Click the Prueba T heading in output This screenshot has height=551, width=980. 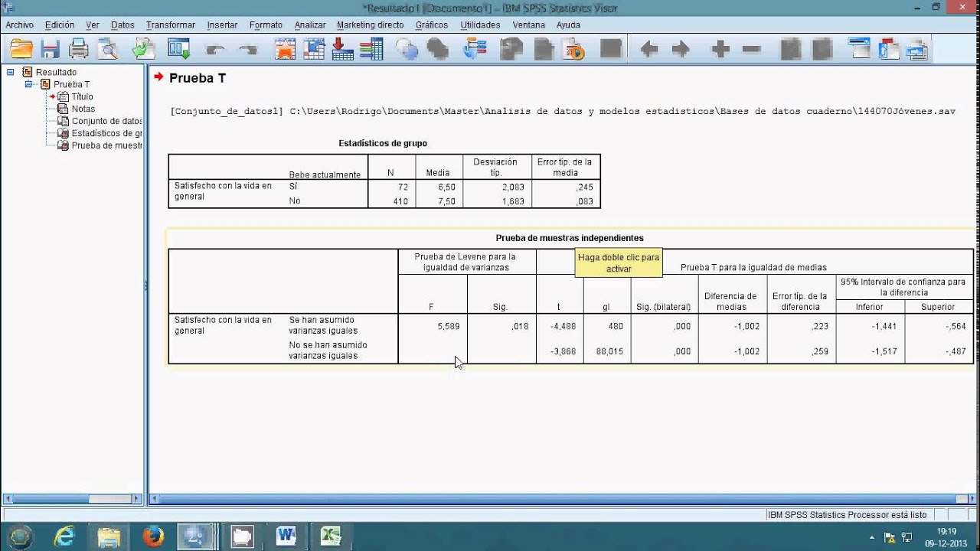pos(198,78)
